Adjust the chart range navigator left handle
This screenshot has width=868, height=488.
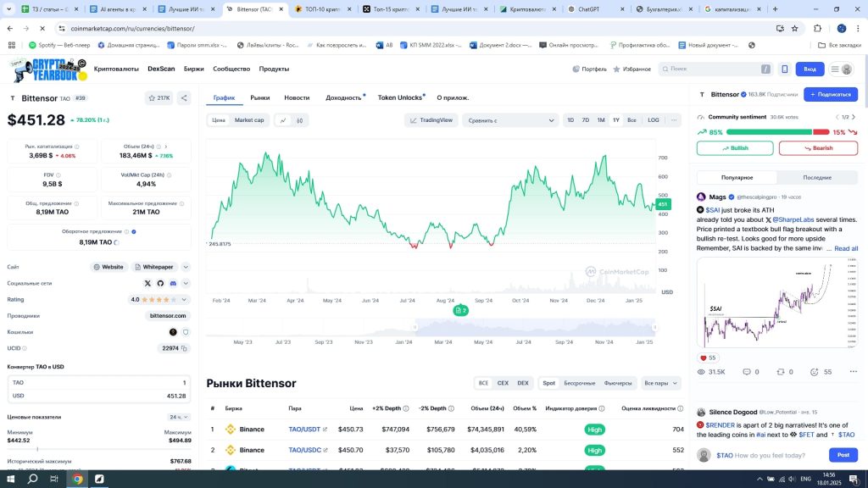pyautogui.click(x=415, y=328)
